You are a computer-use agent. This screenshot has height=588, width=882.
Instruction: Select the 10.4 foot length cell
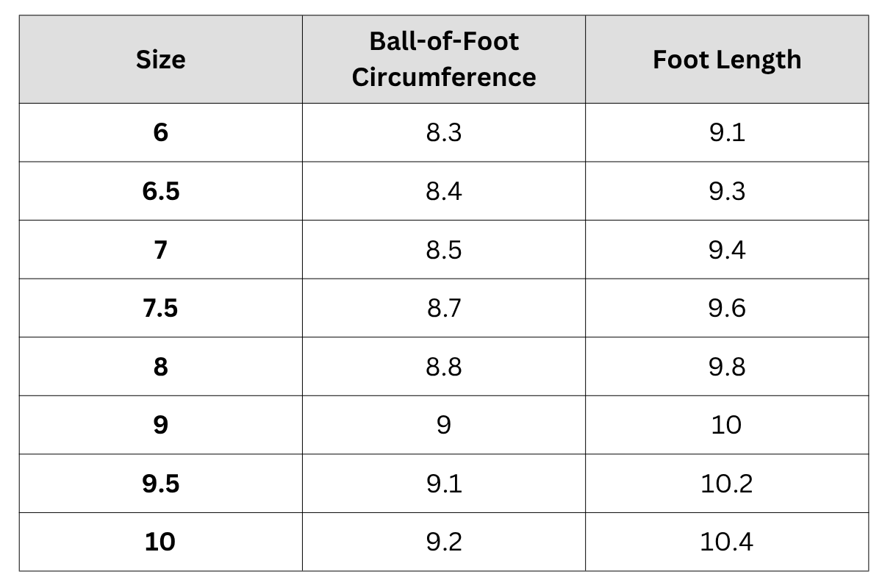(x=726, y=542)
